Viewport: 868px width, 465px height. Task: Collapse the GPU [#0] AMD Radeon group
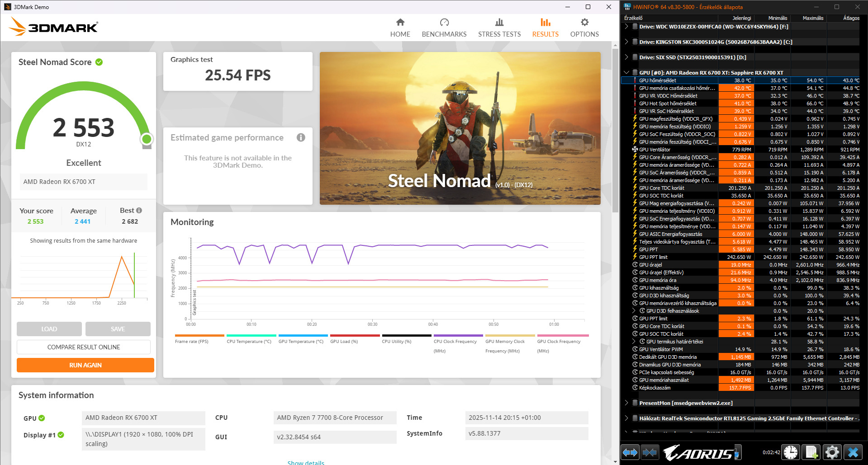[x=626, y=73]
